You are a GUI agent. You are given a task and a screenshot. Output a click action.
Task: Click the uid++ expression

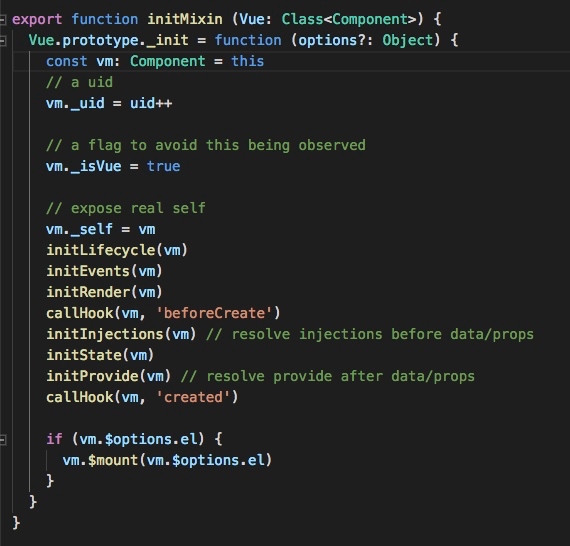tap(151, 104)
